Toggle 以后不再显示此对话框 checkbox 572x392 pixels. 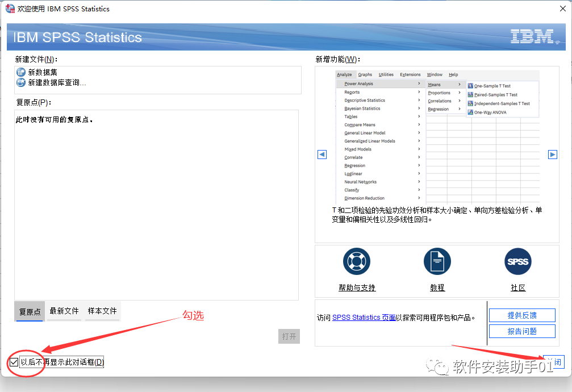pos(14,362)
